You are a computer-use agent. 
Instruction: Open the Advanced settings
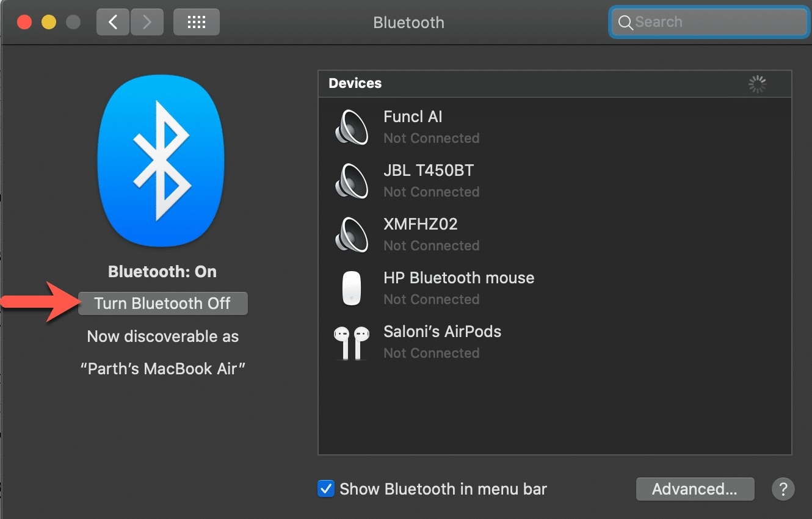click(695, 488)
